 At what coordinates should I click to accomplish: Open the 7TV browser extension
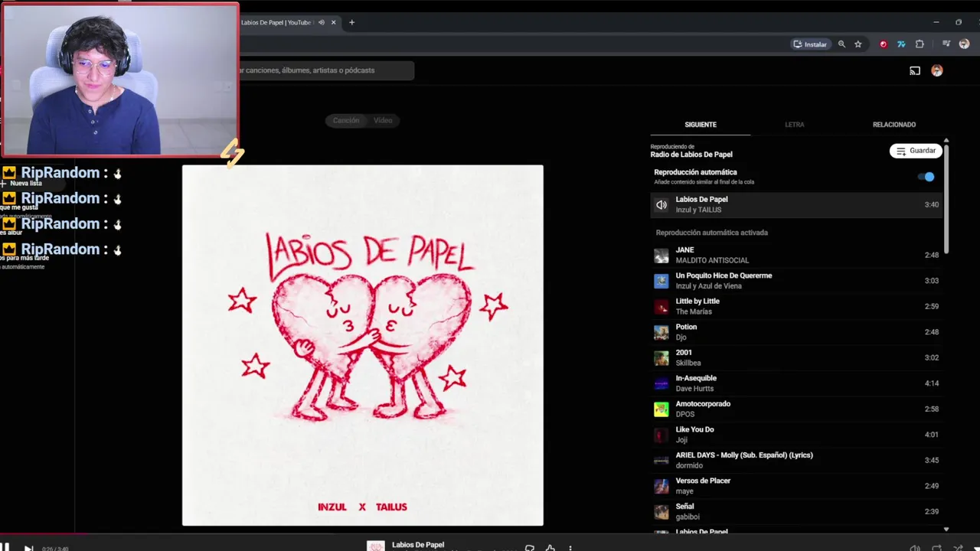[x=901, y=44]
